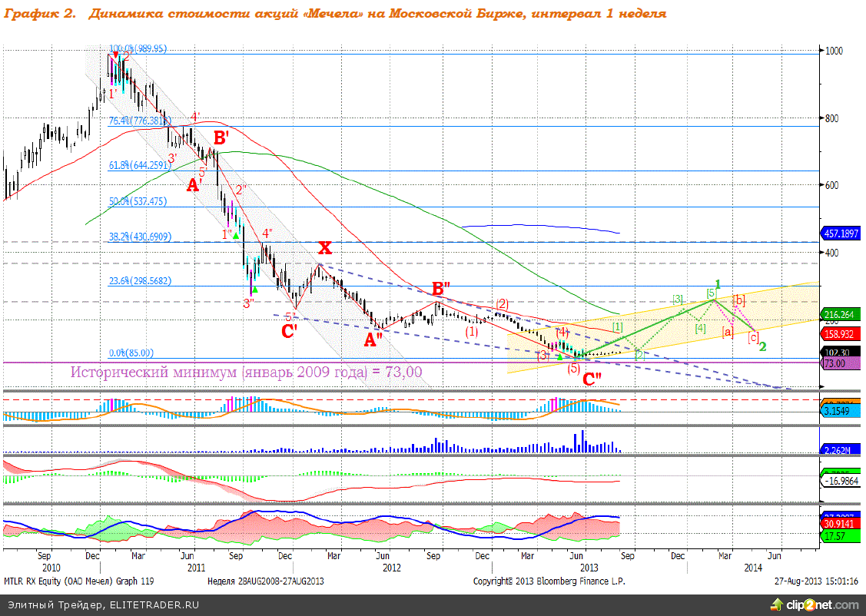Click the 61.8%(644.2591) Fibonacci level label
866x616 pixels.
(138, 165)
